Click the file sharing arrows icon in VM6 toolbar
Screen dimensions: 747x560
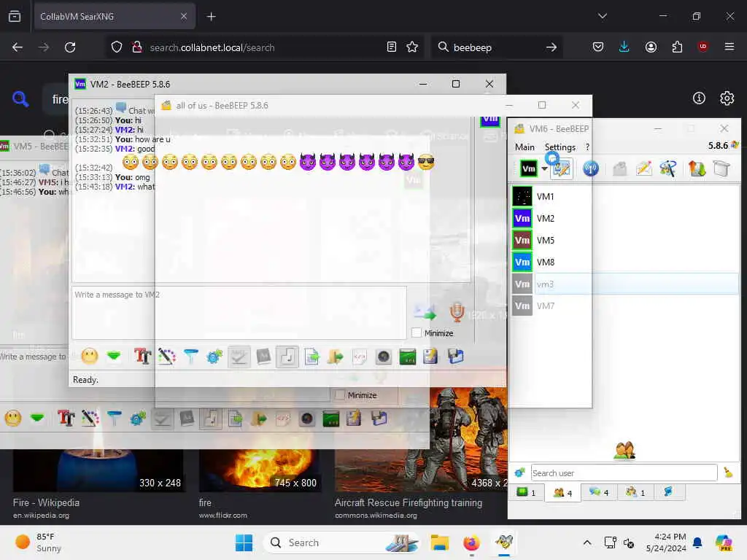coord(697,168)
